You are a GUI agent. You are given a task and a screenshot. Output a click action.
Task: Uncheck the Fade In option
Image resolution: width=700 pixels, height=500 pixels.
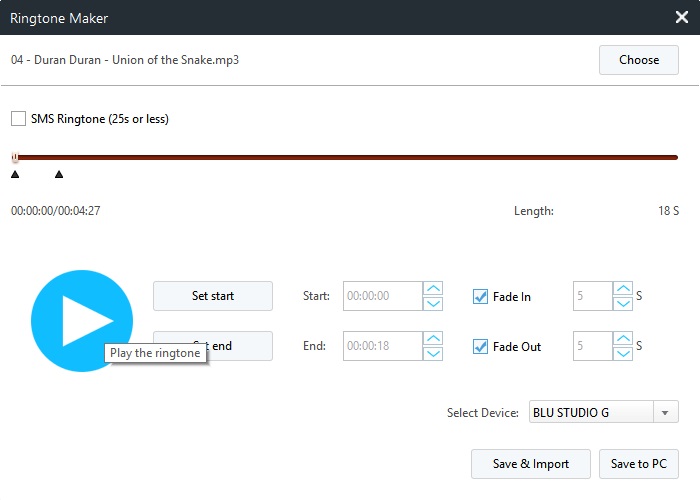[481, 297]
